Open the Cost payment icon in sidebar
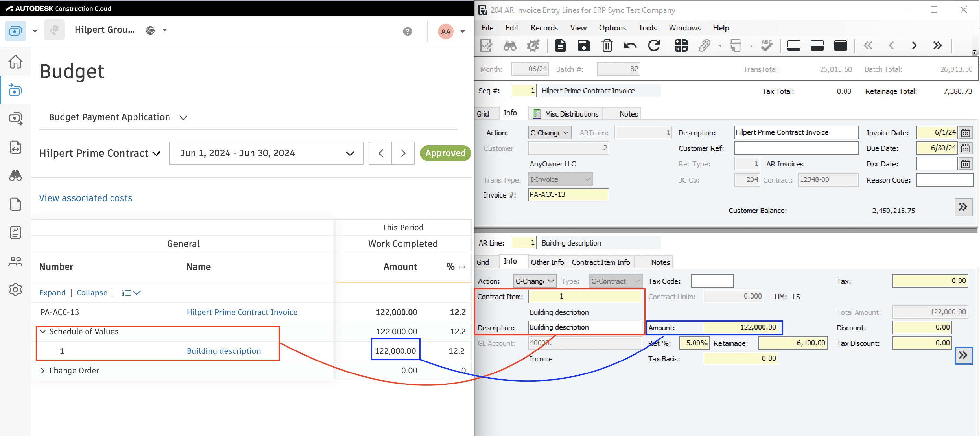Viewport: 980px width, 436px height. coord(15,119)
